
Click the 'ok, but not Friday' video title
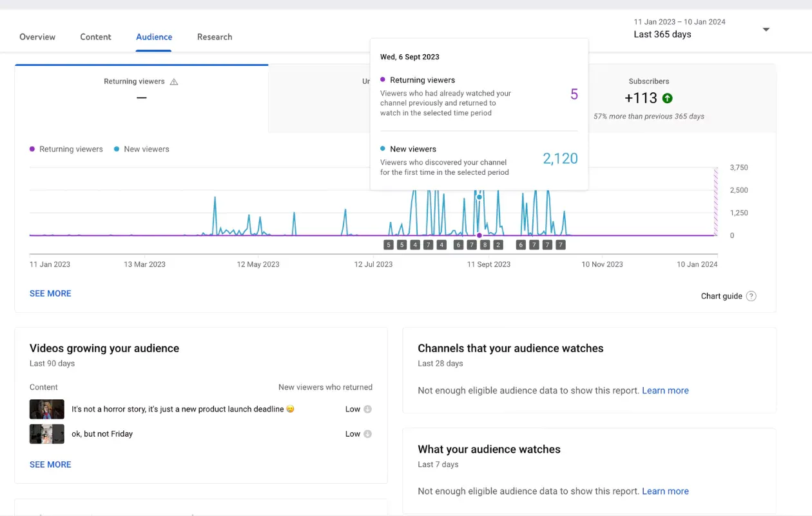[102, 434]
